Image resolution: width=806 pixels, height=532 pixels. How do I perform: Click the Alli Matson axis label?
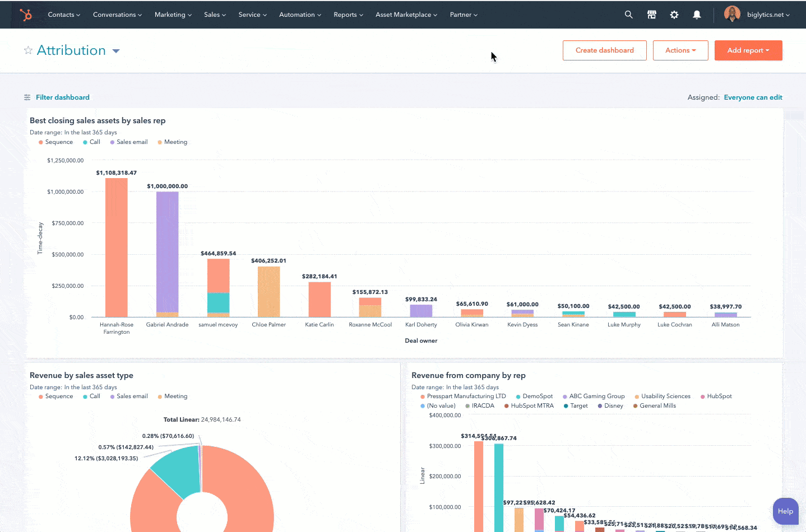tap(725, 325)
